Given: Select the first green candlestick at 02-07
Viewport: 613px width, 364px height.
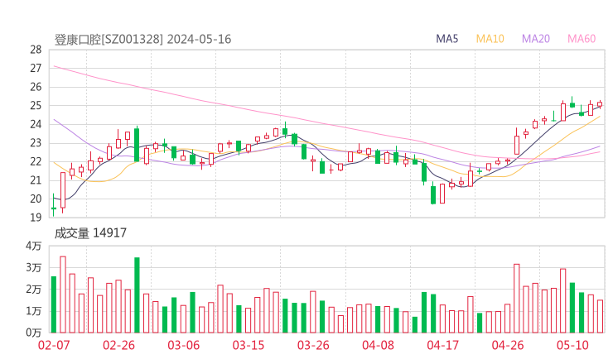Looking at the screenshot, I should coord(54,205).
